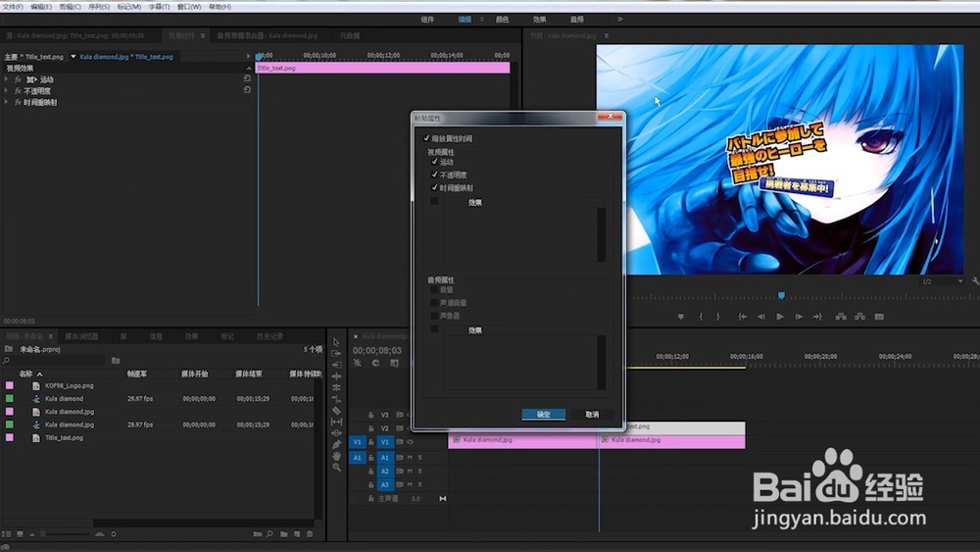Viewport: 980px width, 552px height.
Task: Select the Selection arrow tool
Action: (x=336, y=342)
